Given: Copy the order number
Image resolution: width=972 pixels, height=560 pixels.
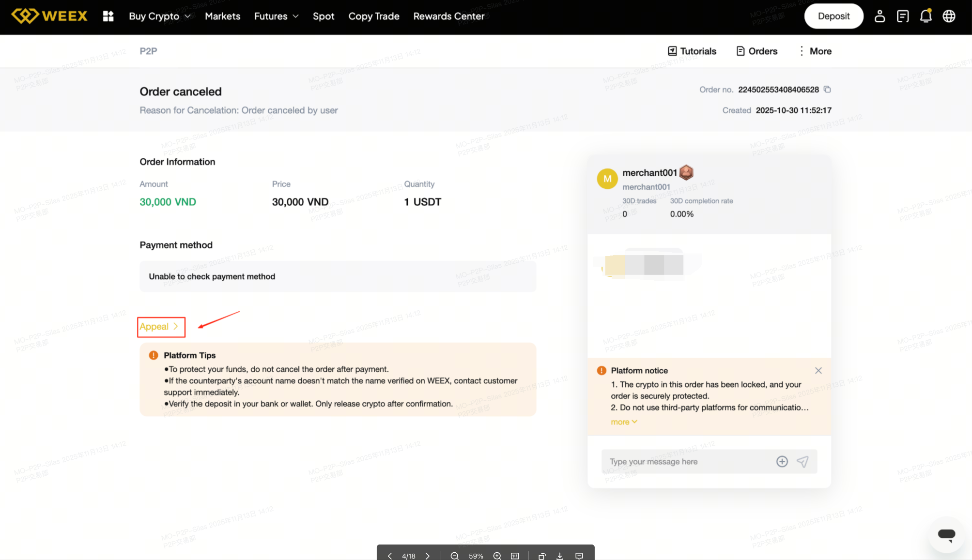Looking at the screenshot, I should (x=827, y=90).
